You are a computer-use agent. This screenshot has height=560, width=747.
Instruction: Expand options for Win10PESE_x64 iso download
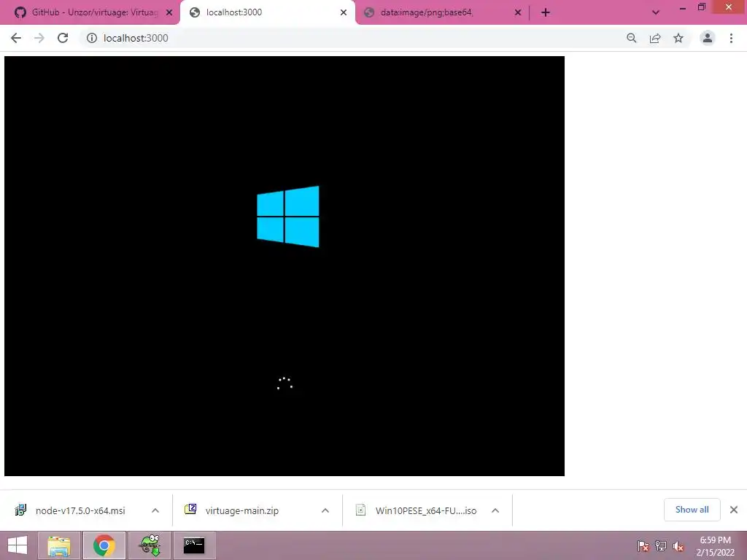tap(495, 510)
